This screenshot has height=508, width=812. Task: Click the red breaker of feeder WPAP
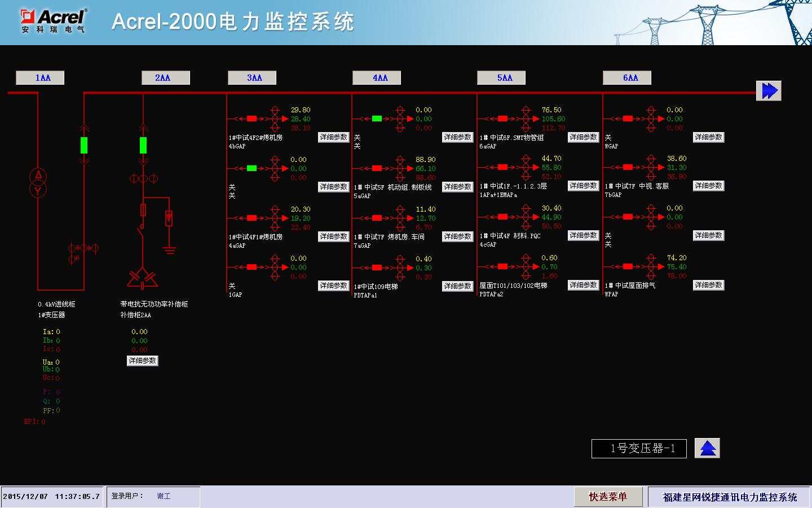click(x=628, y=266)
